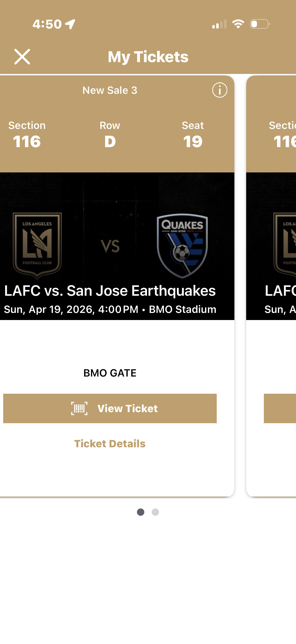This screenshot has height=644, width=296.
Task: Tap the BMO GATE text
Action: click(x=110, y=373)
